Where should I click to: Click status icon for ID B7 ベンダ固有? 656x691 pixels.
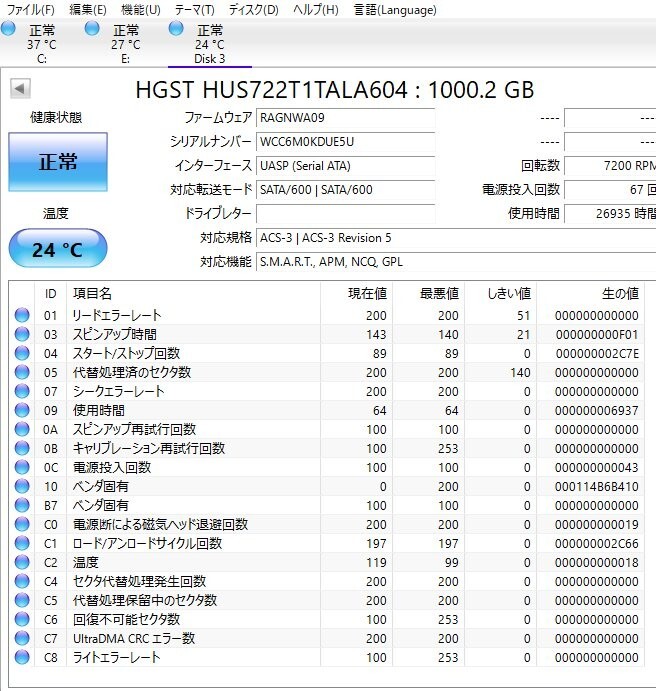point(22,505)
